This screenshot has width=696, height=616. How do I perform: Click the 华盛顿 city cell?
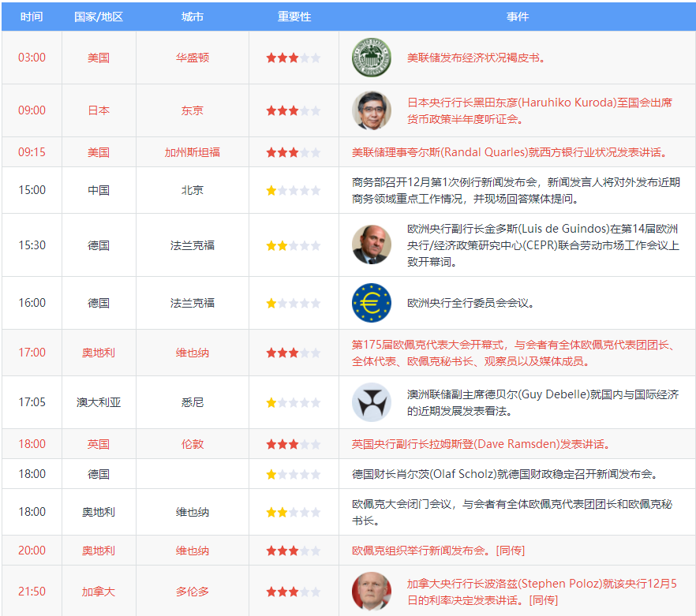(193, 58)
